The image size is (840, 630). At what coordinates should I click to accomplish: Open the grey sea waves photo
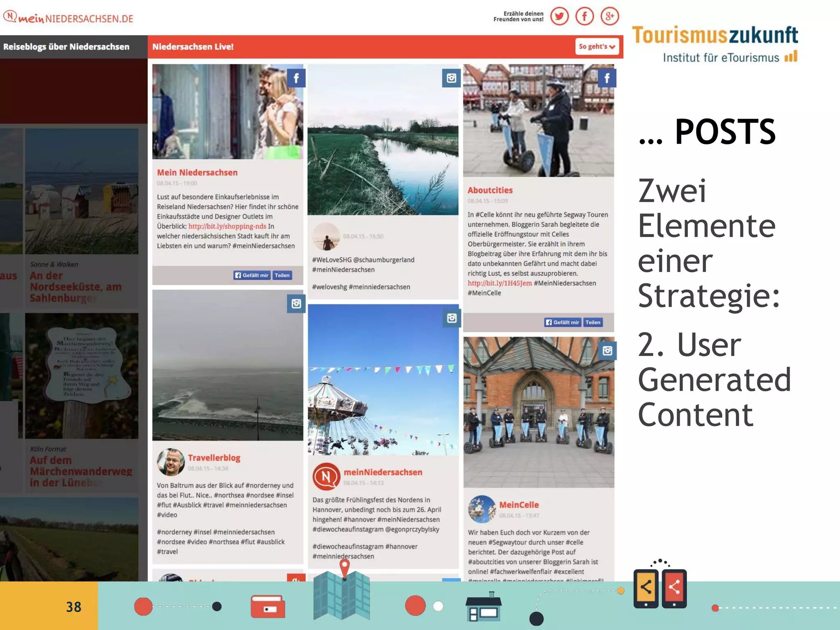(228, 365)
